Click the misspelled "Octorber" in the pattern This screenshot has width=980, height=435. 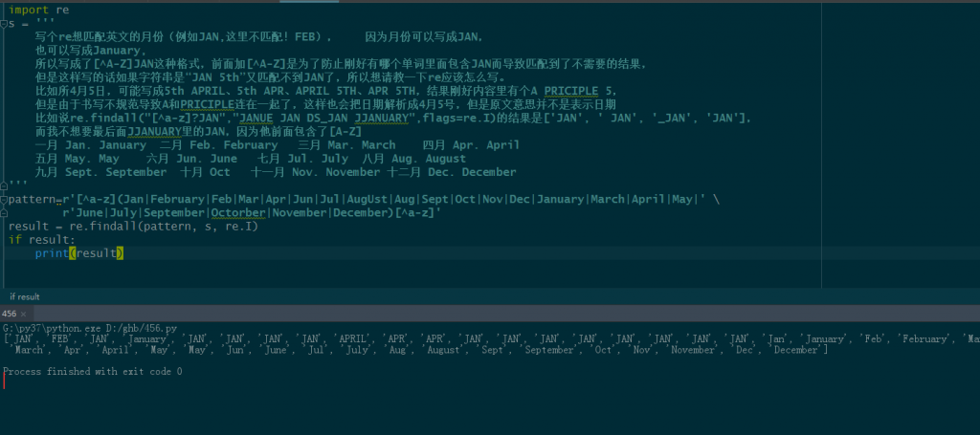pos(238,213)
